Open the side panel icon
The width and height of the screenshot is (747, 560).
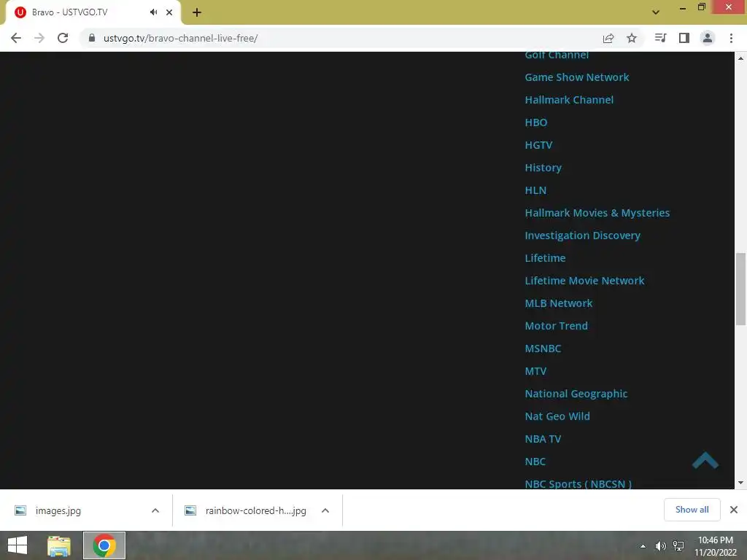pos(684,38)
